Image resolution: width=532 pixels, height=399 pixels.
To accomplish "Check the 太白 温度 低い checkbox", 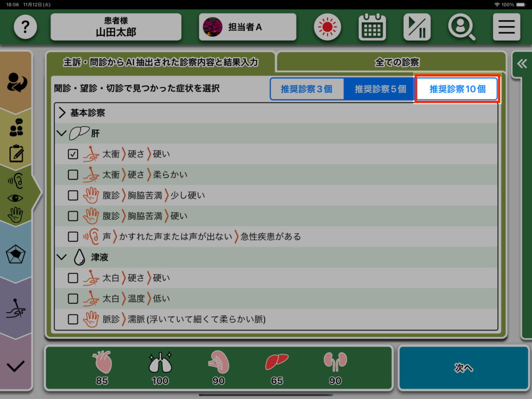I will [x=73, y=299].
